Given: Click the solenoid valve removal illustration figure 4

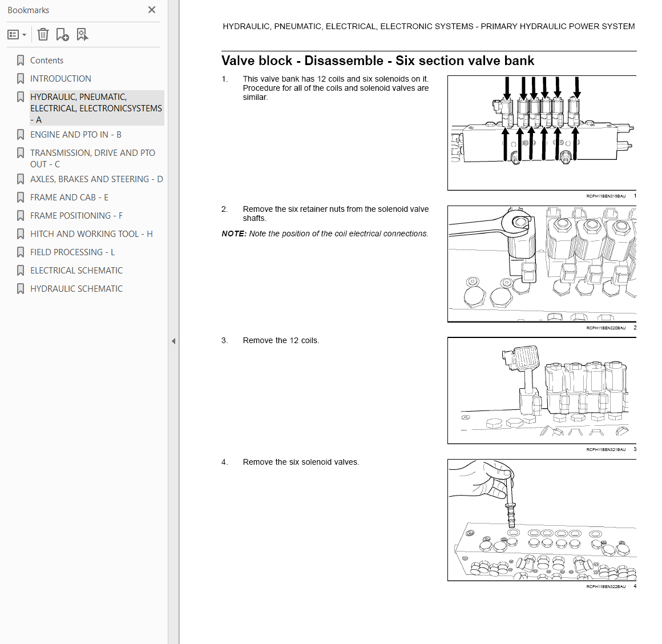Looking at the screenshot, I should coord(542,520).
